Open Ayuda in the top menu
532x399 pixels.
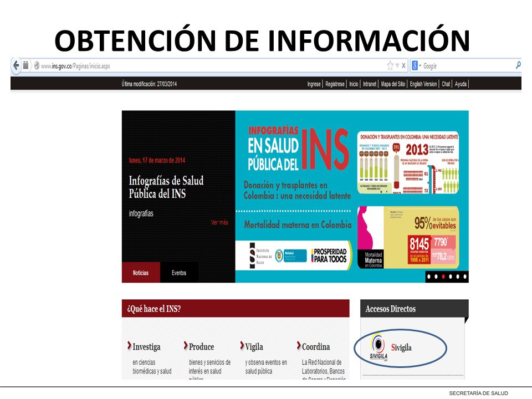[x=461, y=84]
